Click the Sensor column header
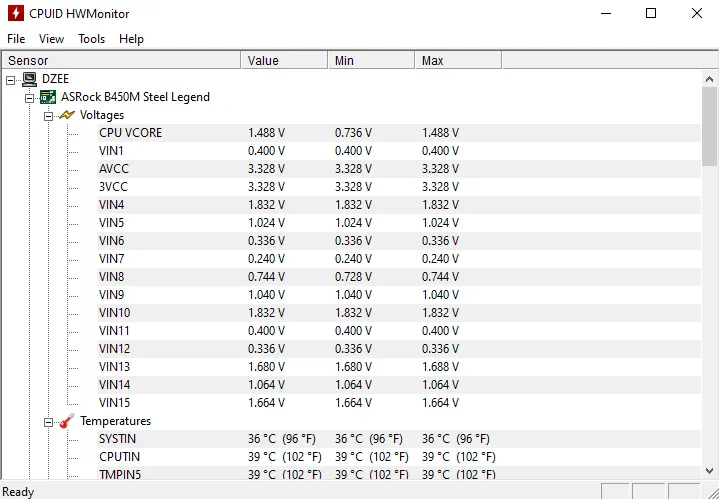Viewport: 719px width, 499px height. (x=122, y=61)
